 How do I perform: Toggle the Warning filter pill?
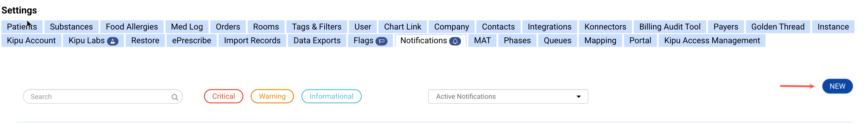pos(272,96)
